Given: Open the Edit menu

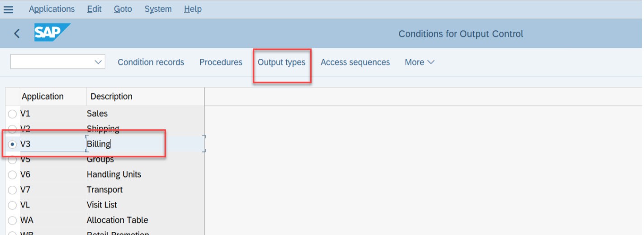Looking at the screenshot, I should (x=94, y=9).
